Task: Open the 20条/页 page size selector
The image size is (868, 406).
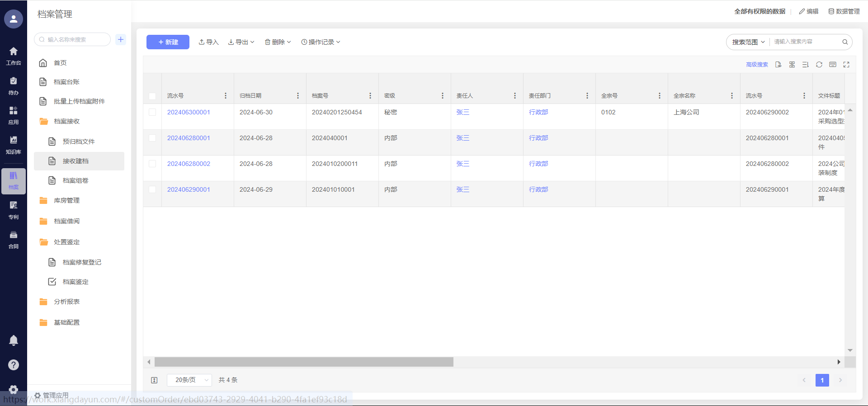Action: (189, 380)
